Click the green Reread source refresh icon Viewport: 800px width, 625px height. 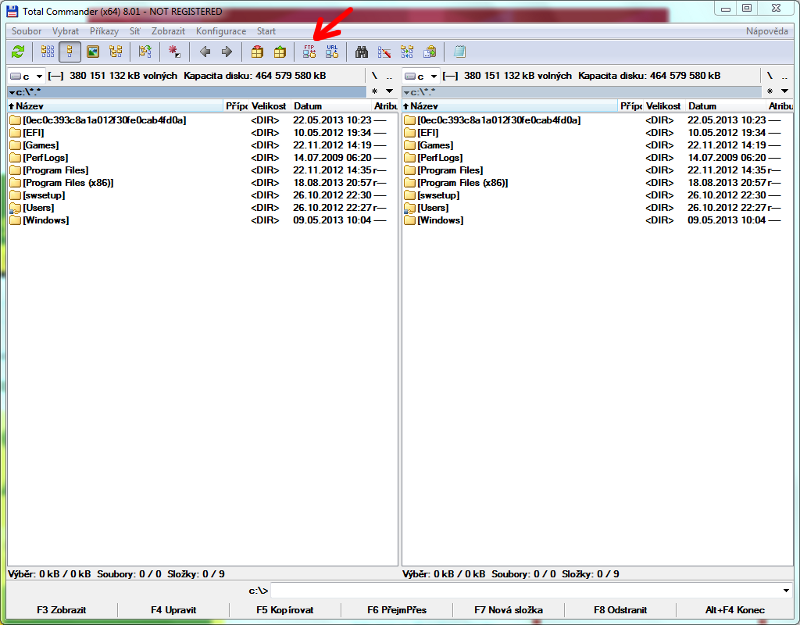click(x=18, y=52)
